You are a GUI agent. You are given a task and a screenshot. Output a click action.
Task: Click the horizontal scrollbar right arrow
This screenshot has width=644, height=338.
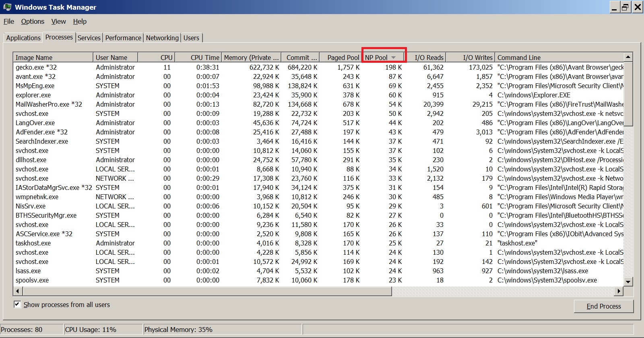[619, 291]
